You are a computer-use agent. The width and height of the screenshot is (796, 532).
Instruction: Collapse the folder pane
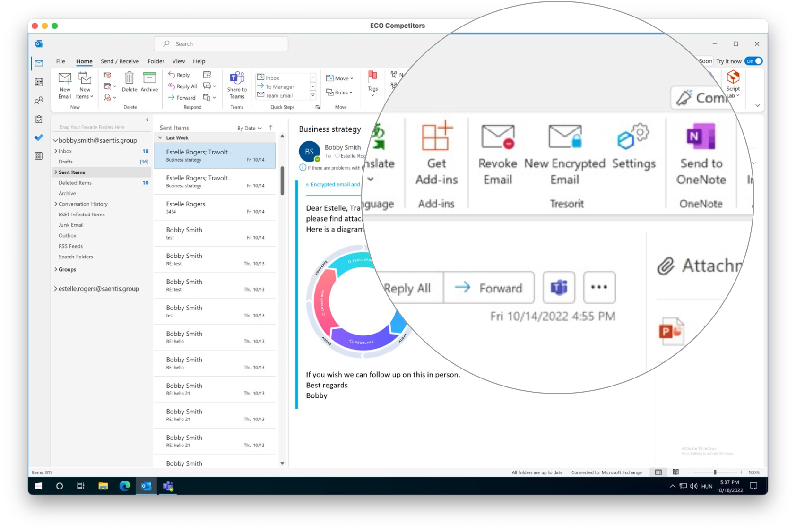(147, 120)
